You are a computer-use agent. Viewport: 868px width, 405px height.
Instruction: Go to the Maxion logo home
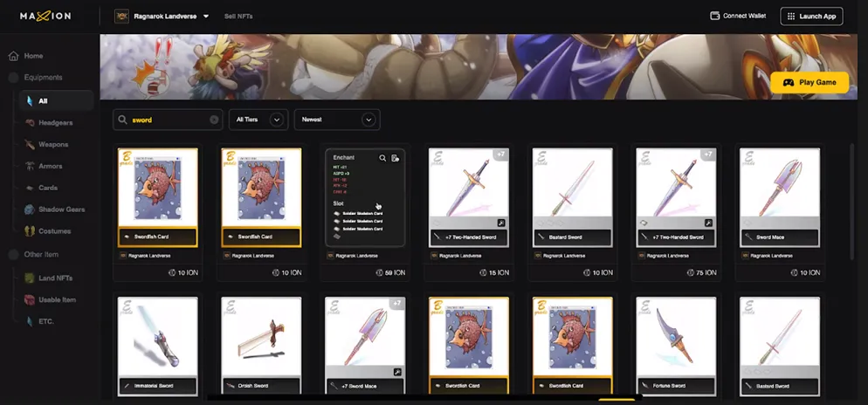[x=45, y=16]
